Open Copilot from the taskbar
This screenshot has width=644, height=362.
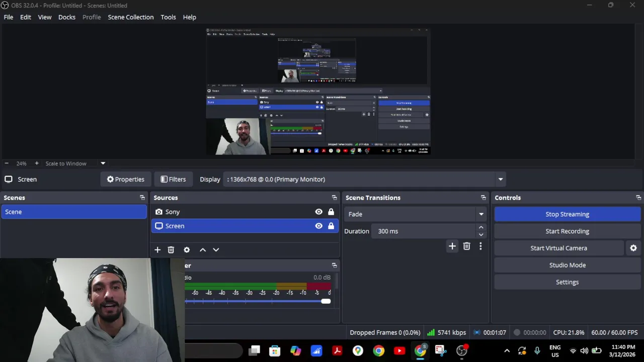[295, 350]
